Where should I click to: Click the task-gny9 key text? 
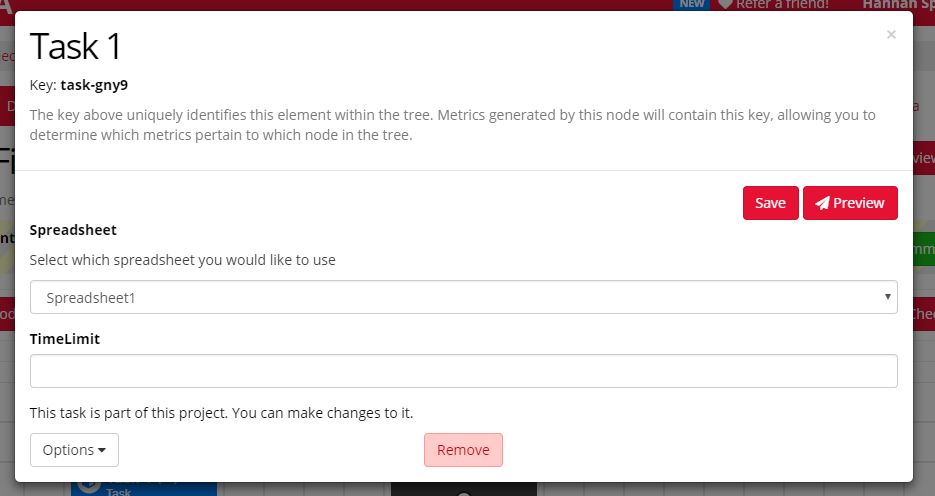coord(94,85)
